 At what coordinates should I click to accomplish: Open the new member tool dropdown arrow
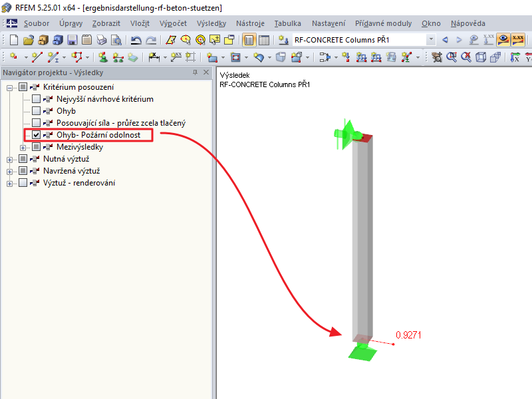(64, 58)
